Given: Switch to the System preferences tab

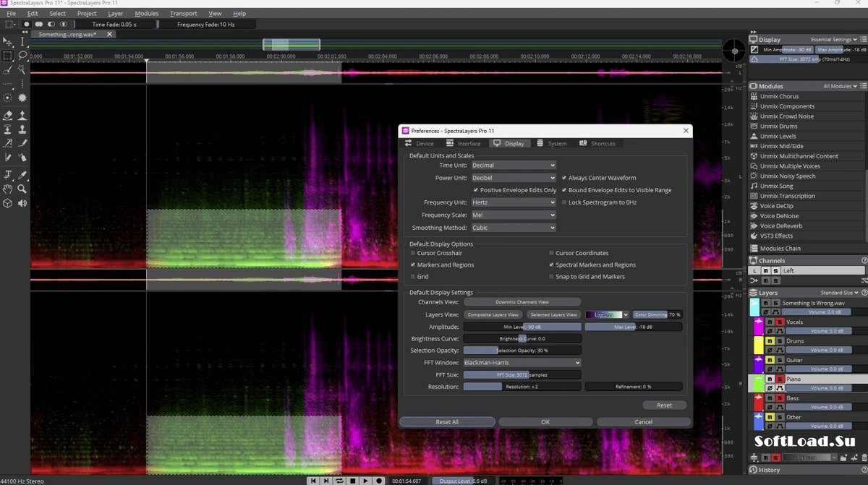Looking at the screenshot, I should (552, 143).
